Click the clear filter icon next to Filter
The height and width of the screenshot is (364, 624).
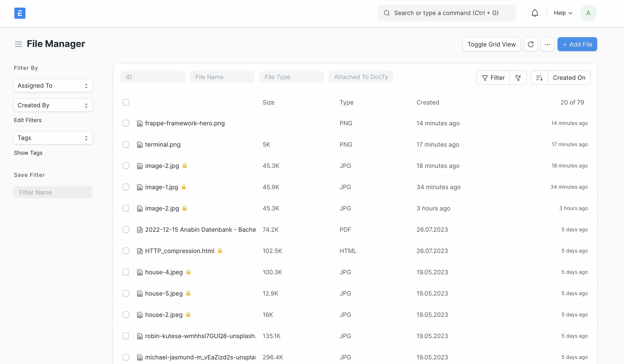518,77
